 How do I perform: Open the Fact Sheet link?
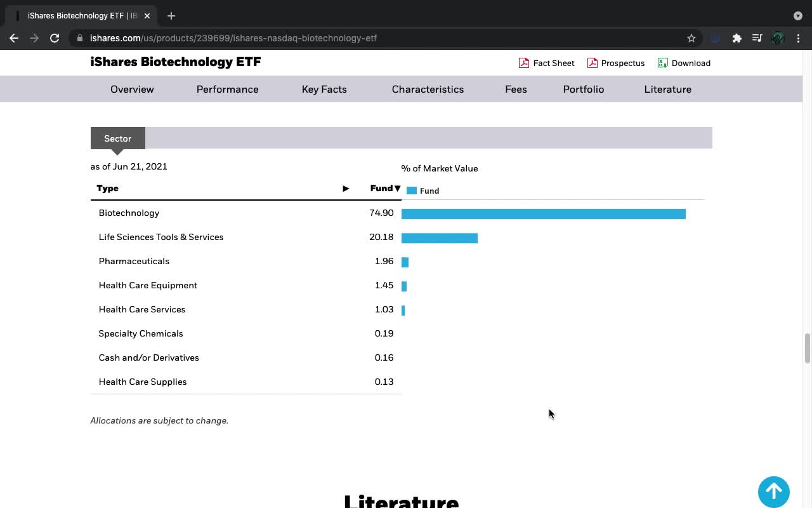click(554, 63)
